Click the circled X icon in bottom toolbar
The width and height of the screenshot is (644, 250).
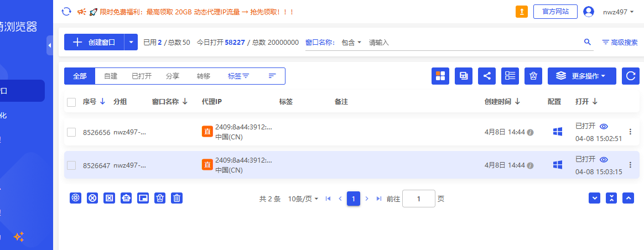coord(92,198)
